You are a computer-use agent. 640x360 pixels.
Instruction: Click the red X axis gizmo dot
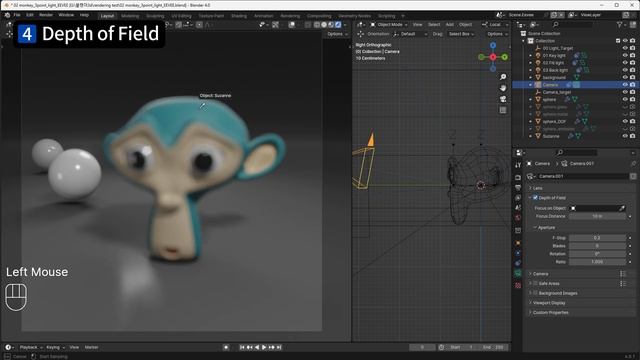point(493,57)
